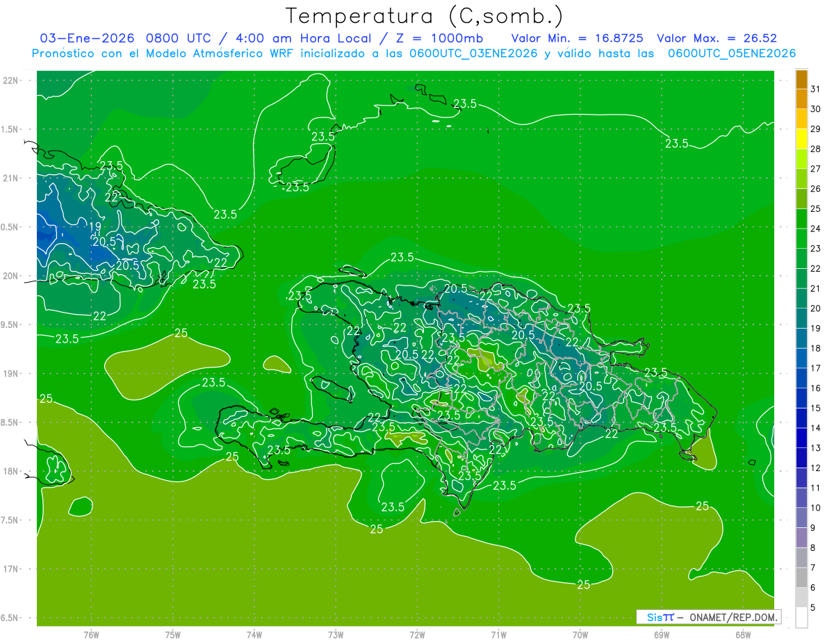The height and width of the screenshot is (644, 834).
Task: Click the "21N" latitude axis label
Action: point(12,178)
